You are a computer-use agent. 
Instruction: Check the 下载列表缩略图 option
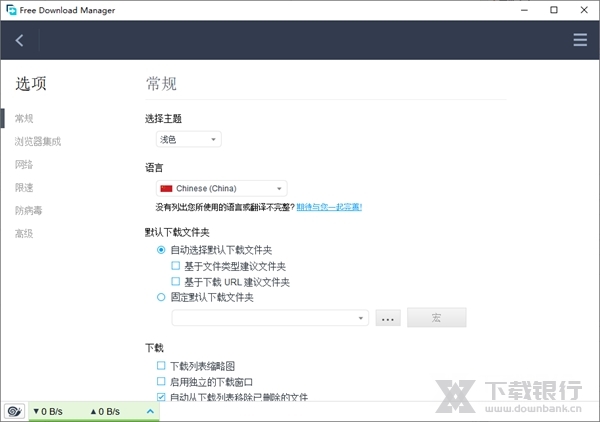click(x=161, y=366)
